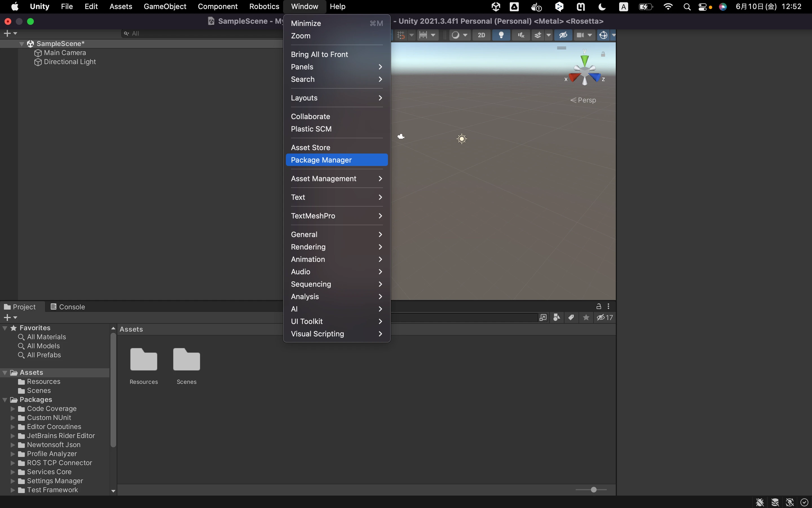Viewport: 812px width, 508px height.
Task: Click the snap increment ruler icon
Action: pyautogui.click(x=423, y=35)
